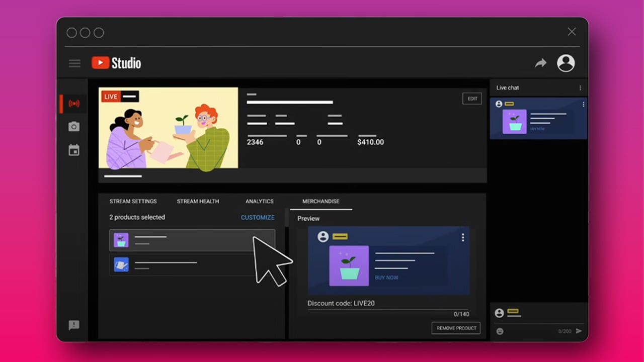The height and width of the screenshot is (362, 644).
Task: Click the emoji icon in chat input
Action: 500,331
